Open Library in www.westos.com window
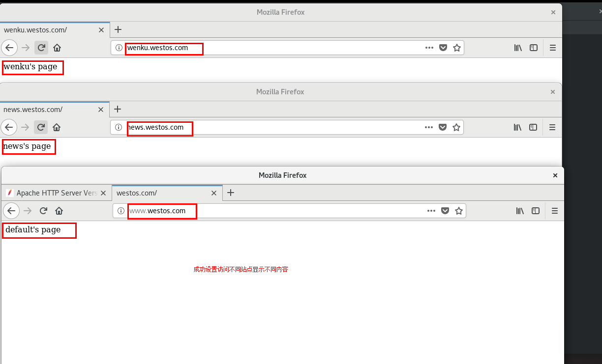The height and width of the screenshot is (364, 602). [520, 211]
